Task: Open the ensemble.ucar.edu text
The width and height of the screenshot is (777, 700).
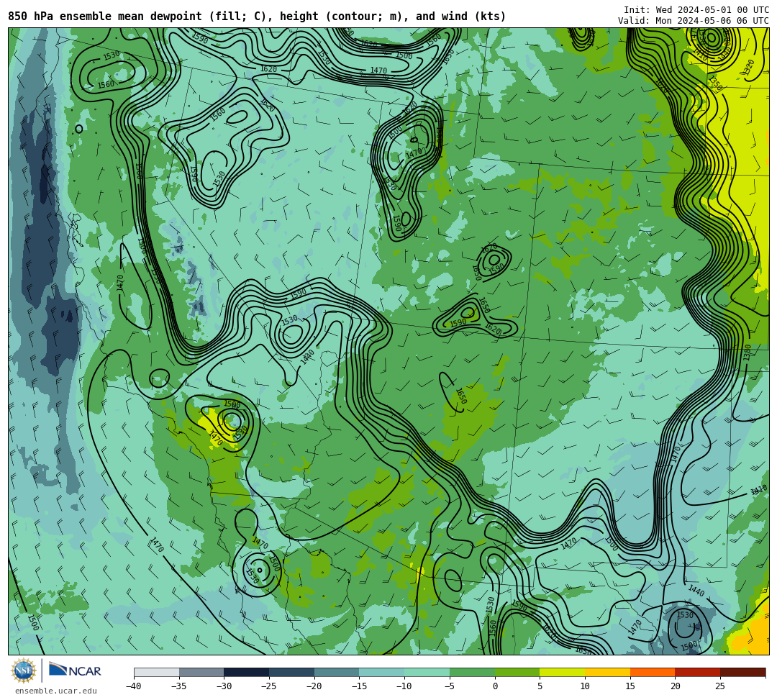Action: point(56,691)
